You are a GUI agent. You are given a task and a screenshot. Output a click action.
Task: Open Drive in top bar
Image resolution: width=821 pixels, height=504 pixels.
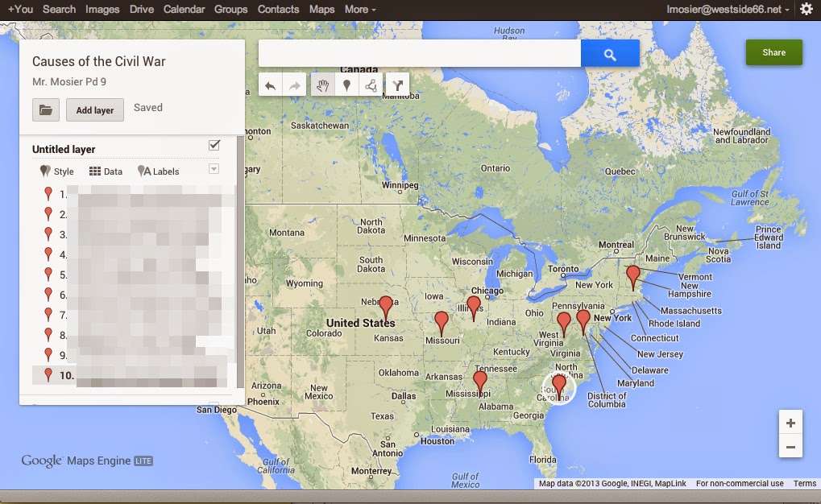(142, 10)
